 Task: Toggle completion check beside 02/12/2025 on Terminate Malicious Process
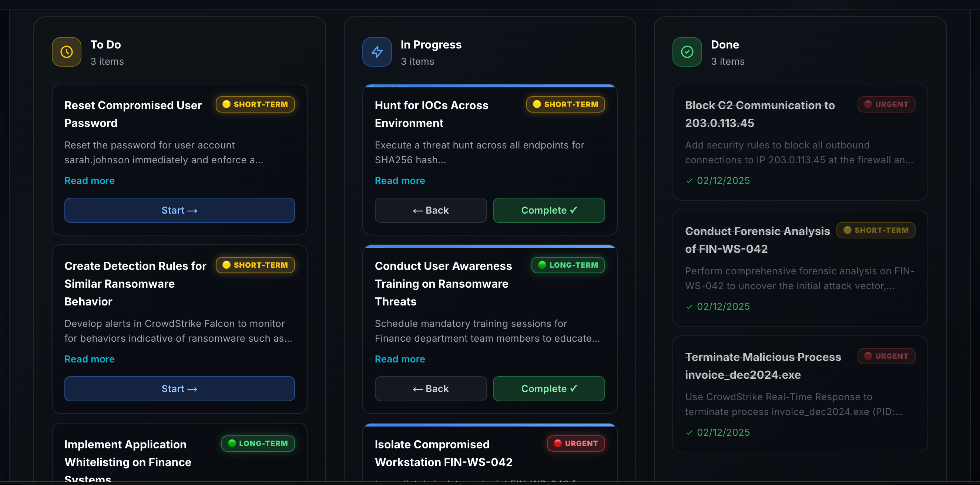pos(689,432)
